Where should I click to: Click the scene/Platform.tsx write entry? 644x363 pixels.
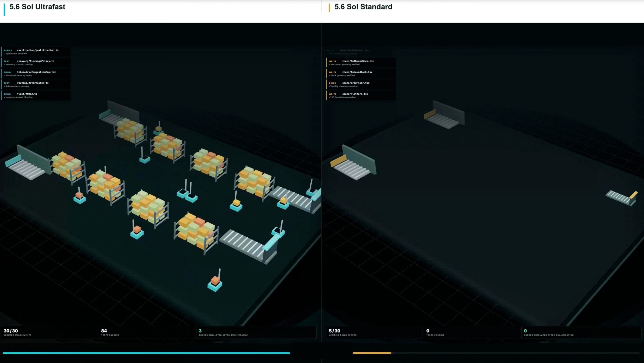[x=361, y=95]
